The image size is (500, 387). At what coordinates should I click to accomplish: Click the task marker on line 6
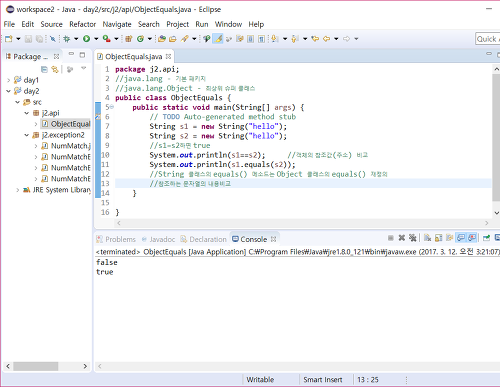tap(98, 117)
